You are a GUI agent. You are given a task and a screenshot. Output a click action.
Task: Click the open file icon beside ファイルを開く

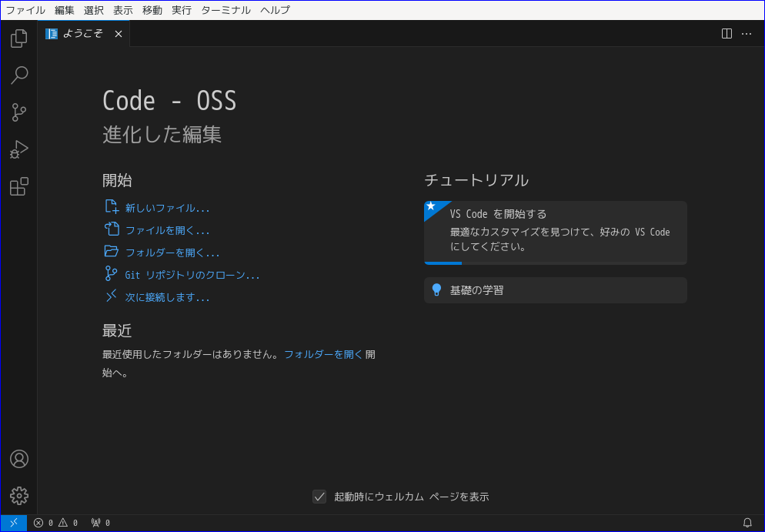112,229
